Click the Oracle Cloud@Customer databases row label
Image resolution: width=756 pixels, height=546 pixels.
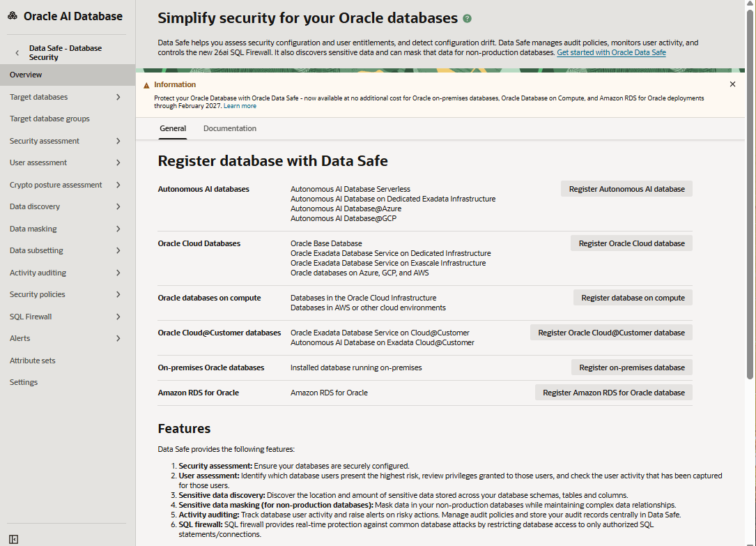coord(219,333)
